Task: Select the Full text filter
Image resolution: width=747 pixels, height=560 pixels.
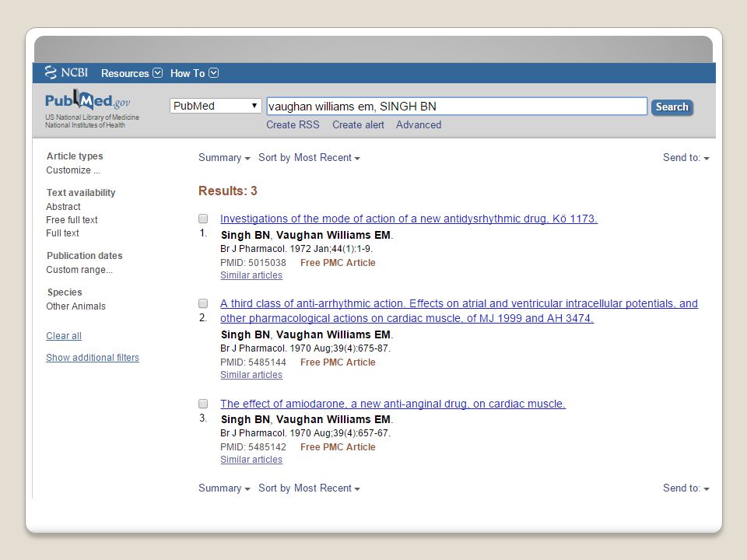Action: (62, 233)
